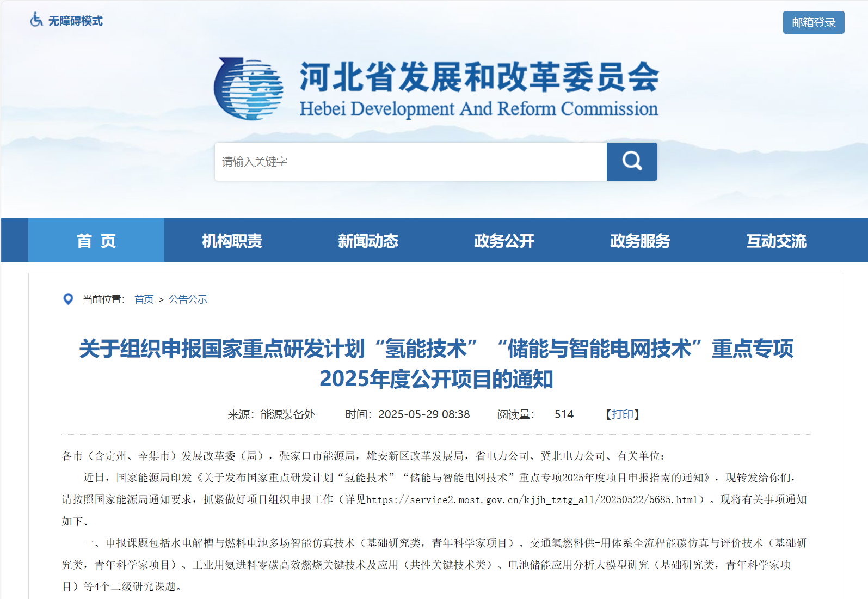Click the blue globe logo emblem
Screen dimensions: 868x599
click(x=249, y=89)
